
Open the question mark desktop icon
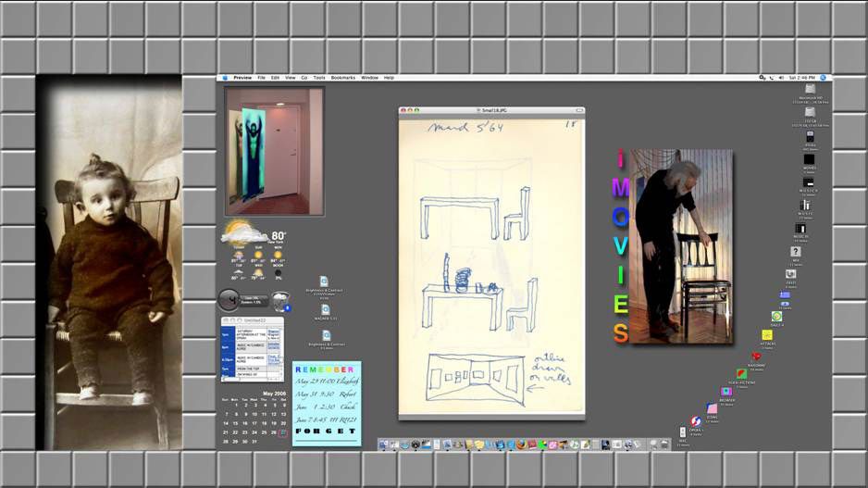pos(795,251)
